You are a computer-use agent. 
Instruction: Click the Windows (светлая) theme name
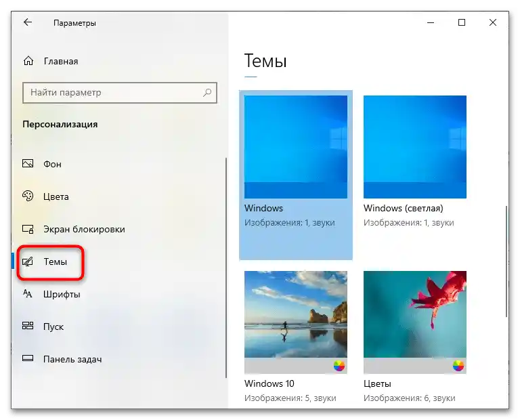point(404,209)
